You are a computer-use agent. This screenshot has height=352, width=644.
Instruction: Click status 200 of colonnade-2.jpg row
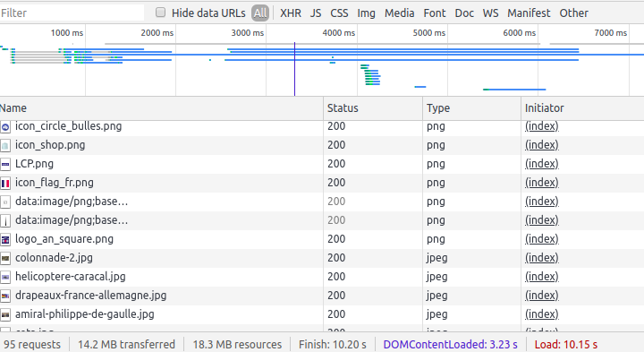click(336, 258)
